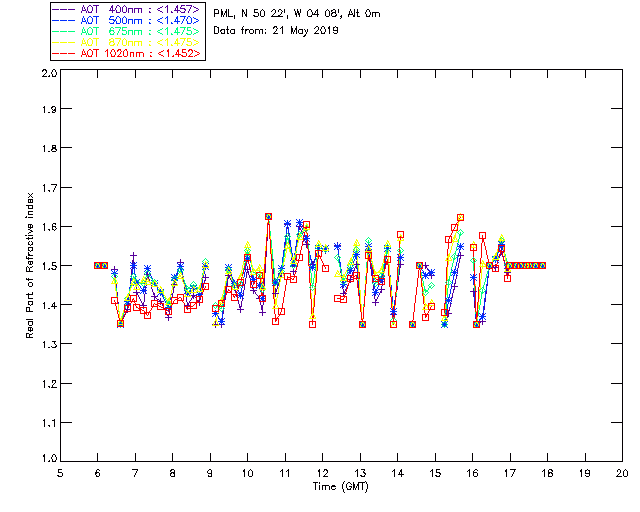Click the 1.5 y-axis tick label

49,266
